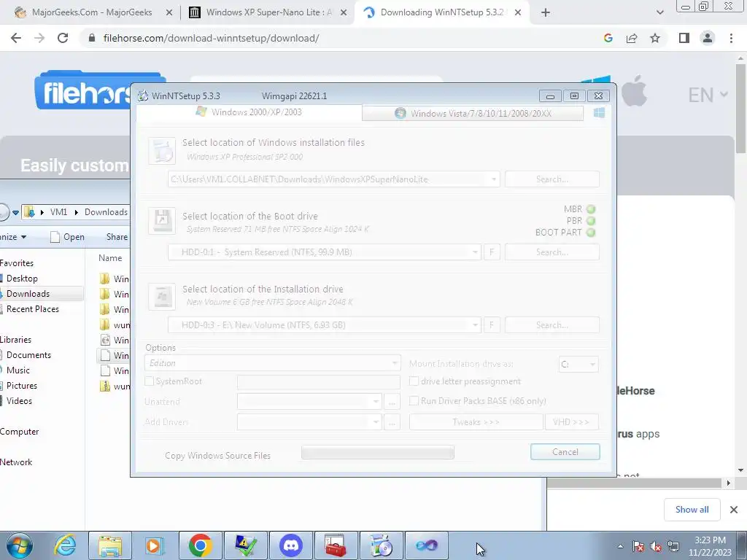Click the share page icon in Chrome

[632, 38]
